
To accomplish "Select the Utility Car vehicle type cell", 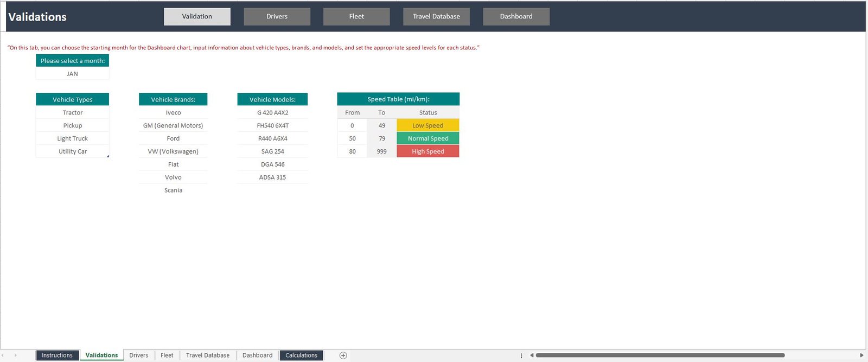I will [x=72, y=151].
